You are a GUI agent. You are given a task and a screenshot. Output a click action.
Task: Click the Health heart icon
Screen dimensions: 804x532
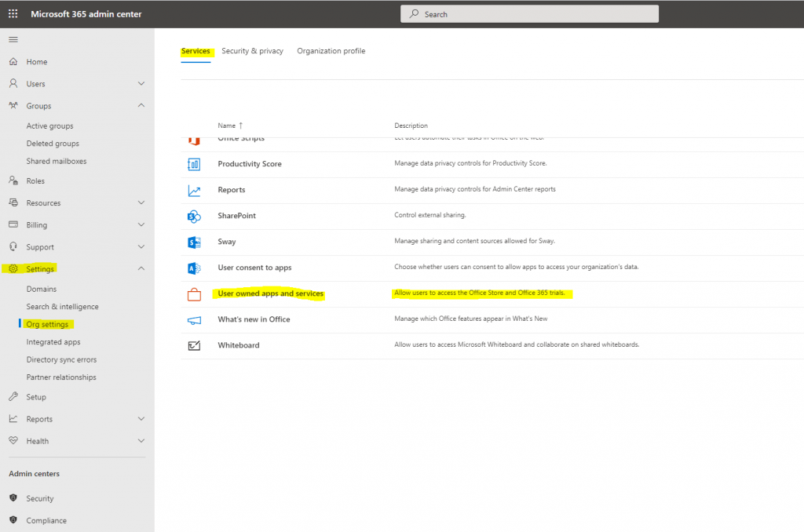pos(13,440)
